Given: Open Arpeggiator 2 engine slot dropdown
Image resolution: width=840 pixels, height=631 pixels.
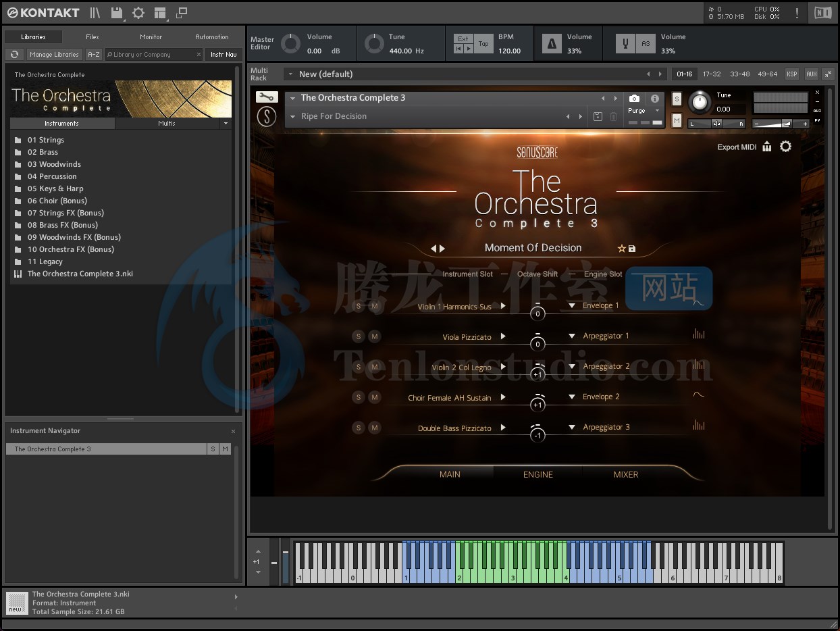Looking at the screenshot, I should pos(571,366).
